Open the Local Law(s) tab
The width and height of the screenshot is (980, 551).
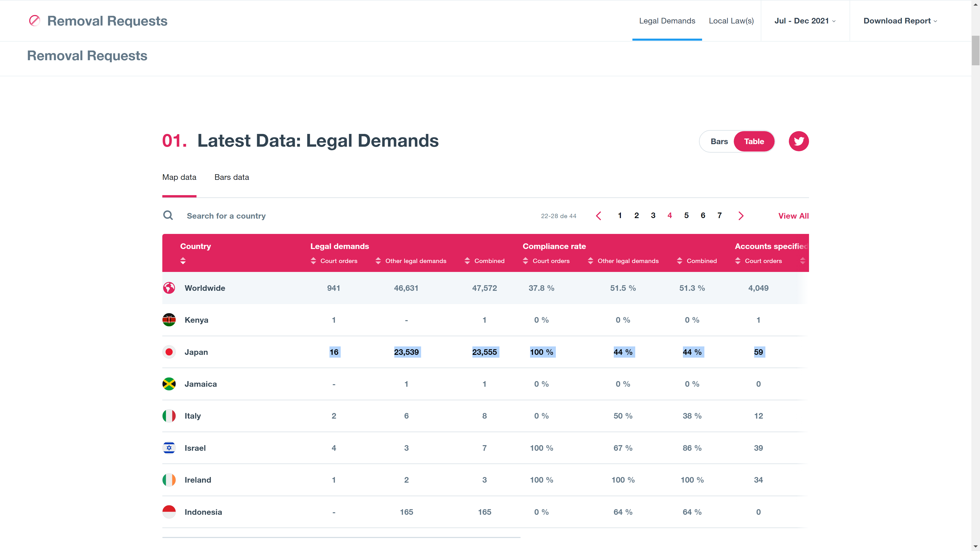(731, 21)
